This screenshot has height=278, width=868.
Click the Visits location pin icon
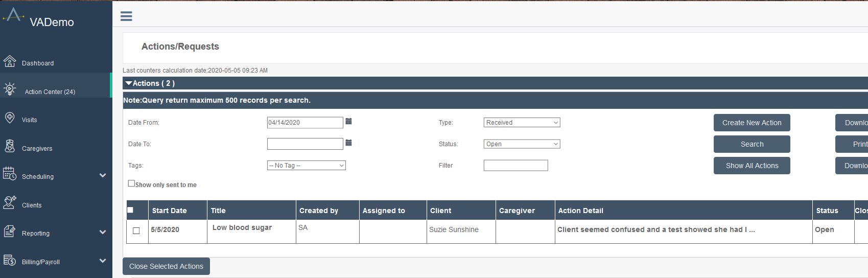(x=10, y=118)
